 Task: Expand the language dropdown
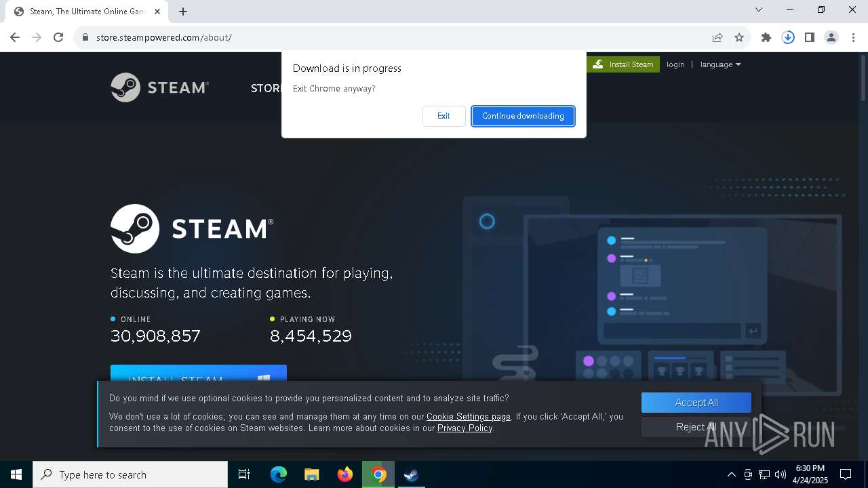[720, 64]
